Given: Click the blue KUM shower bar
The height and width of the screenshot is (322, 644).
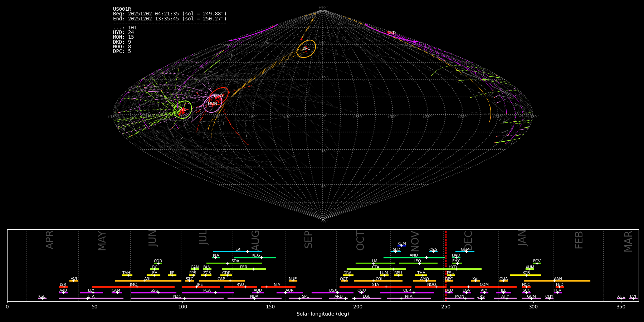Looking at the screenshot, I should tap(402, 246).
